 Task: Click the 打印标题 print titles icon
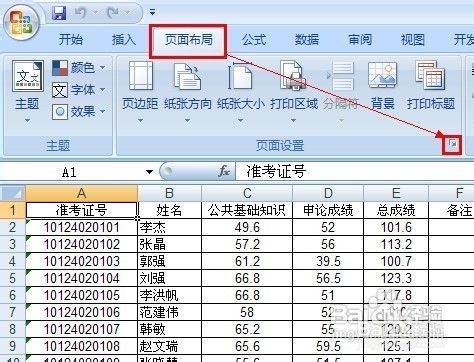(x=430, y=75)
